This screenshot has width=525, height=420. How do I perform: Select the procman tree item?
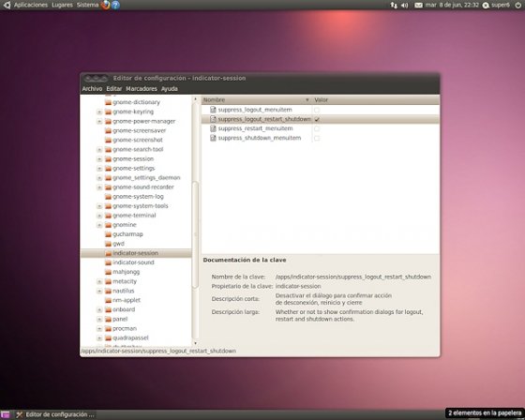pos(125,328)
